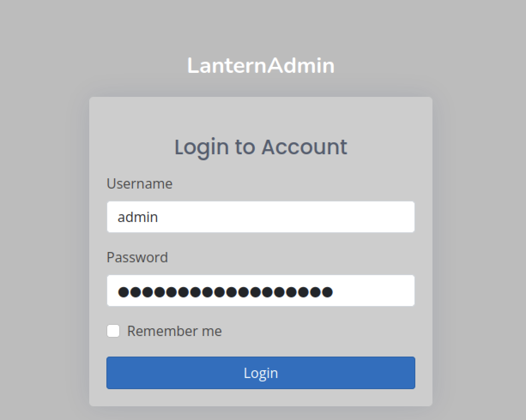Click the box beside Remember me

click(113, 331)
